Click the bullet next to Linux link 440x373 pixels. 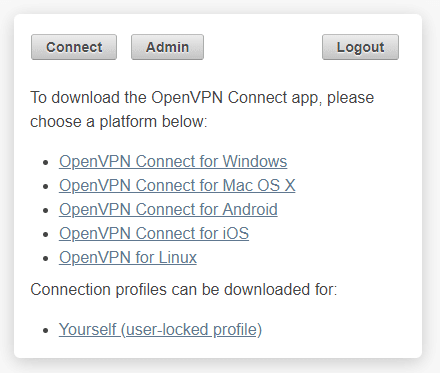point(46,259)
